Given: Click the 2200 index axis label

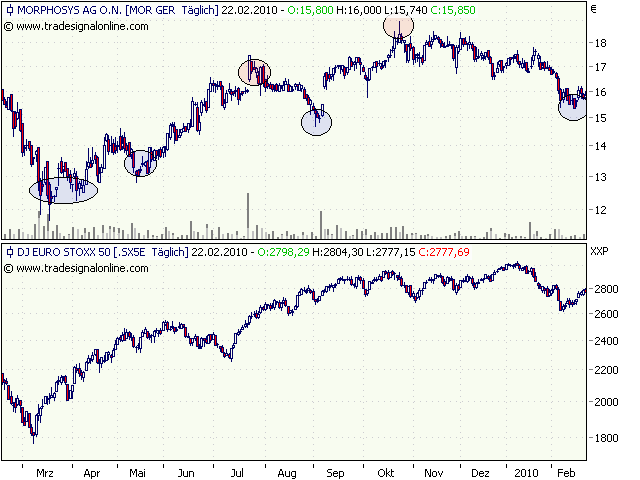Looking at the screenshot, I should click(606, 370).
